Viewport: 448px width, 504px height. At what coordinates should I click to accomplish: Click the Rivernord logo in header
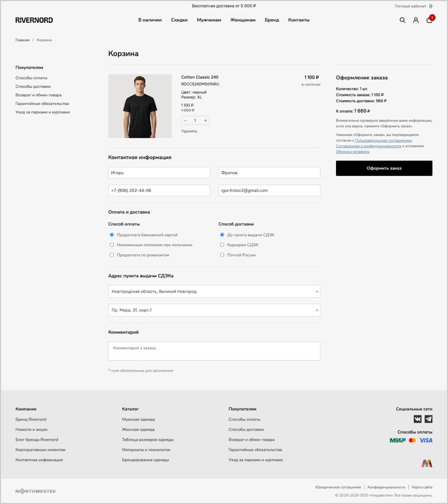34,20
